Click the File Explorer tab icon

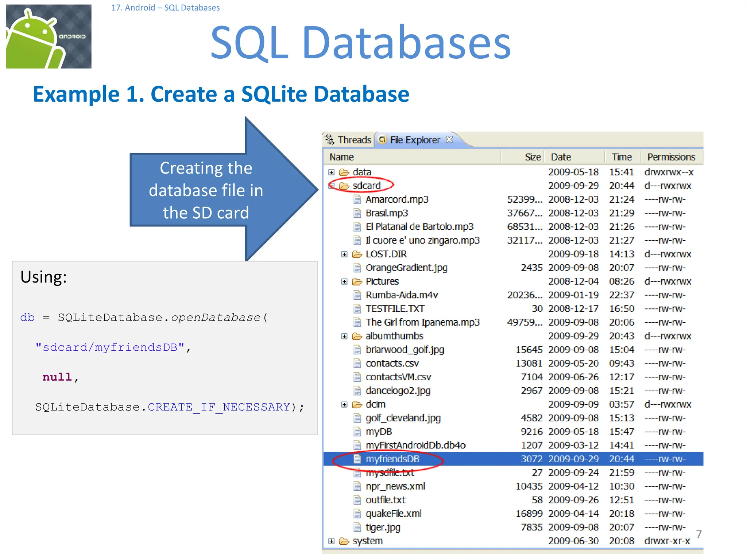click(382, 139)
